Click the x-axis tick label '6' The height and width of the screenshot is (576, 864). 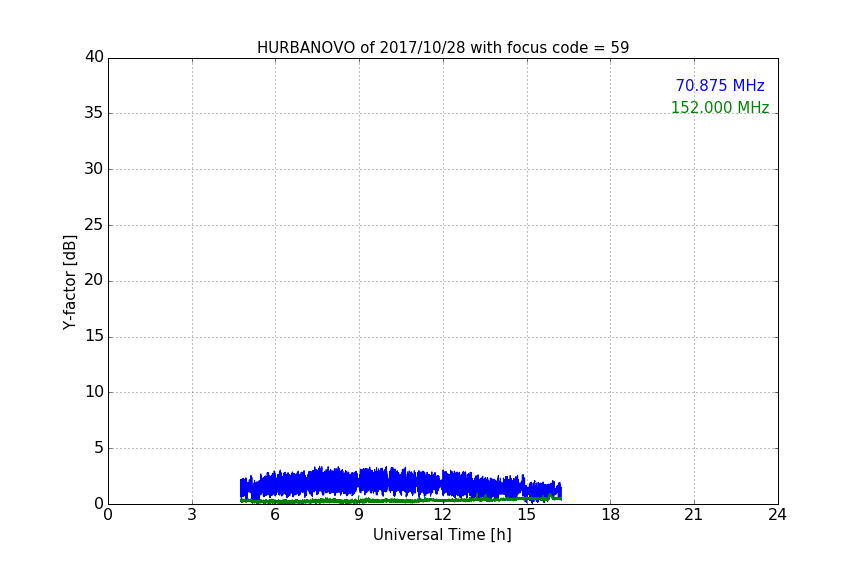[275, 515]
